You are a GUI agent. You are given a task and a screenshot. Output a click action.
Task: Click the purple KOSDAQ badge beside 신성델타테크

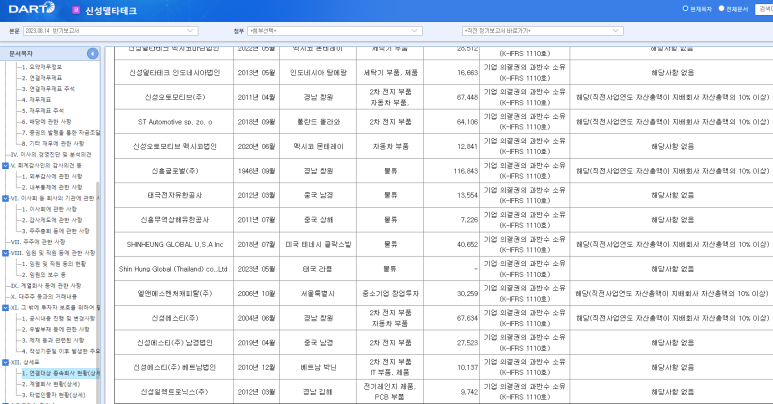76,10
